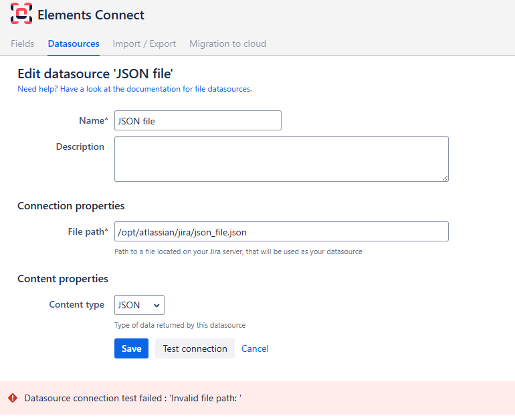
Task: Focus the Name input field
Action: click(198, 120)
